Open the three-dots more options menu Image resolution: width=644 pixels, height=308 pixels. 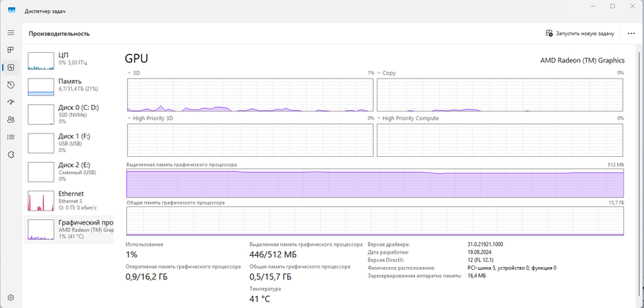(x=631, y=34)
